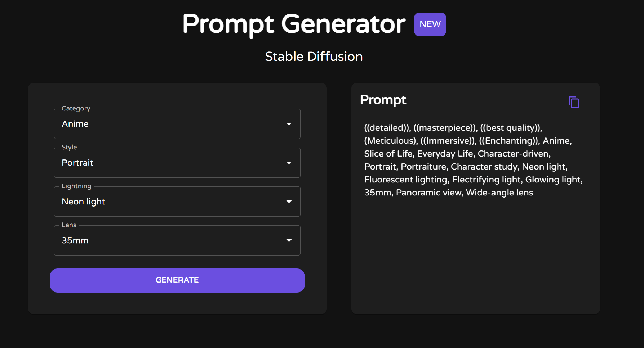This screenshot has width=644, height=348.
Task: Click the Prompt Generator page title
Action: click(294, 24)
